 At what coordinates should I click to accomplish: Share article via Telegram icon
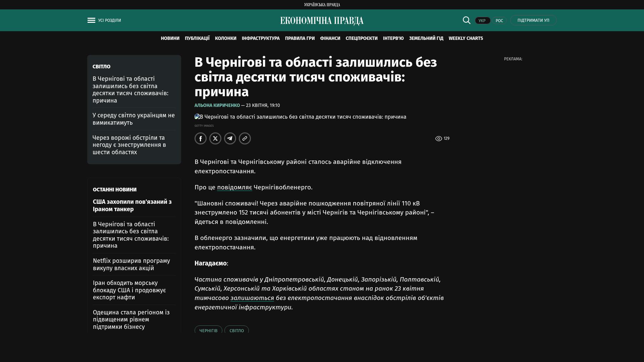(x=230, y=138)
